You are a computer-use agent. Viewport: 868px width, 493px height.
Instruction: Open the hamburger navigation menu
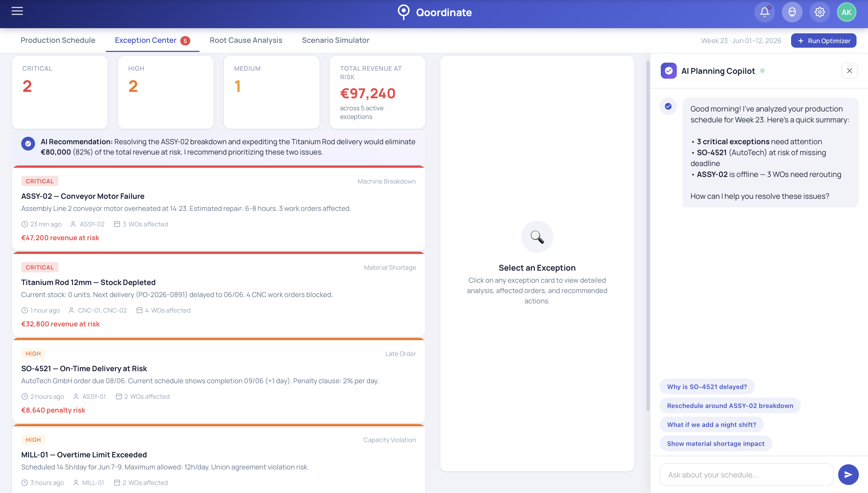[17, 11]
